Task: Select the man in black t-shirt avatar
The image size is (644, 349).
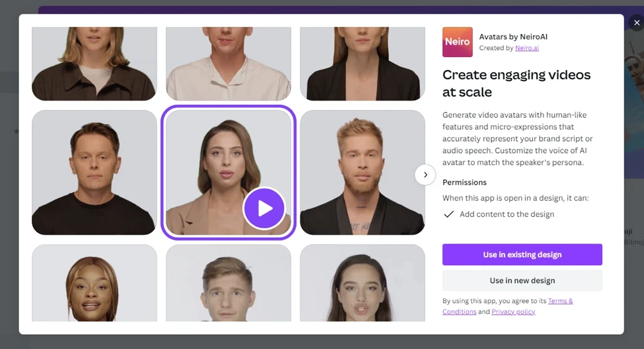Action: pyautogui.click(x=94, y=172)
